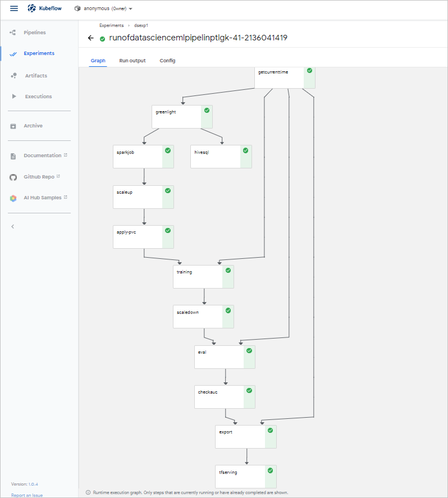Select the eval node in the graph

point(219,357)
